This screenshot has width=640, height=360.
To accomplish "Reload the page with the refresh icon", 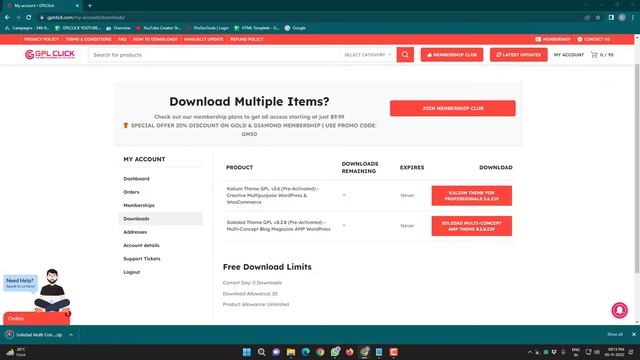I will 29,18.
